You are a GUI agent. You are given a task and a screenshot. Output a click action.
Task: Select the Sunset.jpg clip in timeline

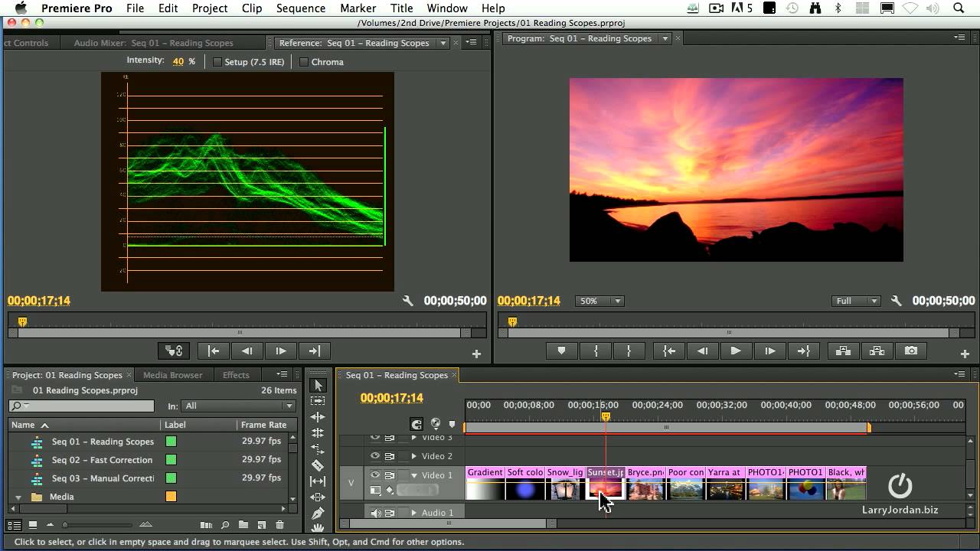click(x=605, y=483)
